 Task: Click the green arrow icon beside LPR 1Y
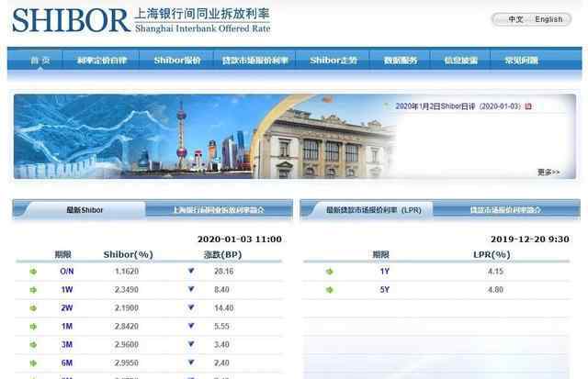(330, 272)
